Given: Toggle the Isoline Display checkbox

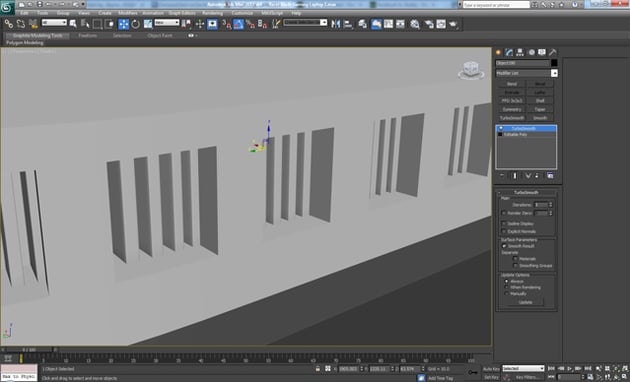Looking at the screenshot, I should pos(503,223).
